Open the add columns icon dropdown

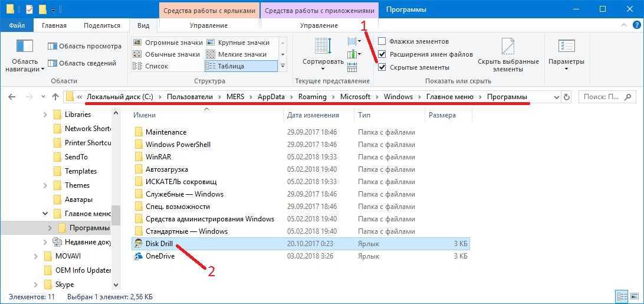point(354,54)
